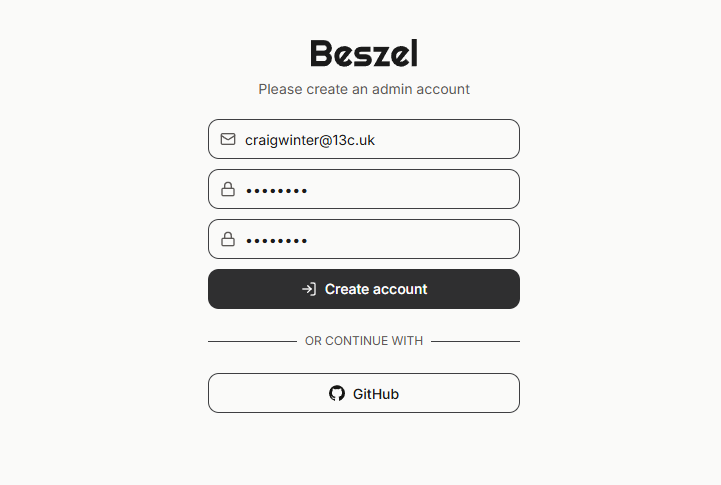Click the masked dots in the confirm password field
The width and height of the screenshot is (721, 485).
tap(276, 240)
